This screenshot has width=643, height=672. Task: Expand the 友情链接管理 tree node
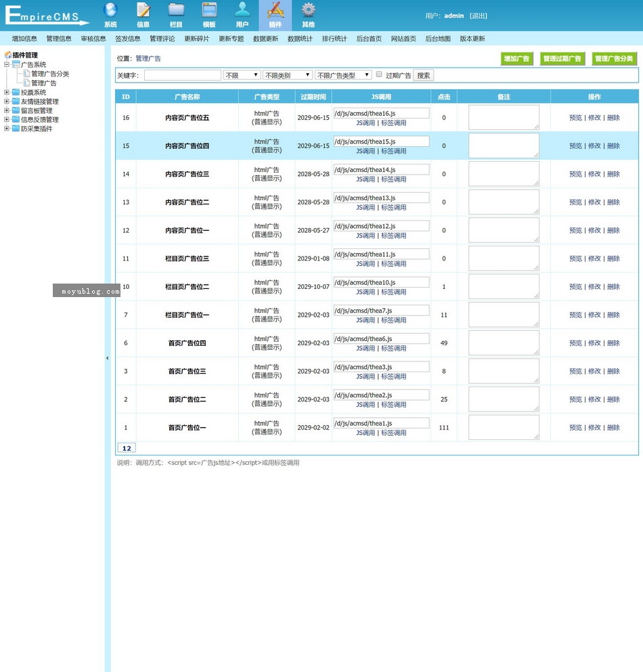click(x=7, y=101)
